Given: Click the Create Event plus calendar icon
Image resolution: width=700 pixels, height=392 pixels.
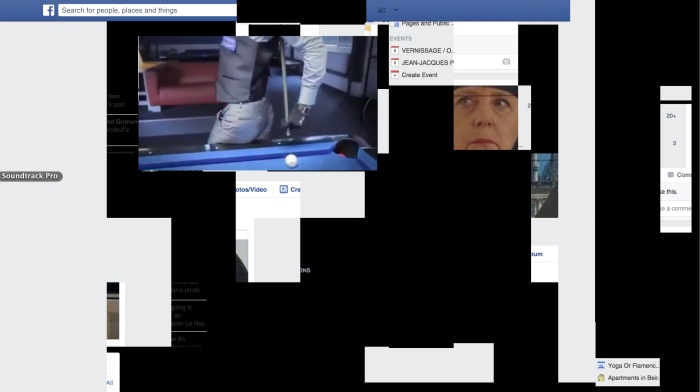Looking at the screenshot, I should click(395, 75).
